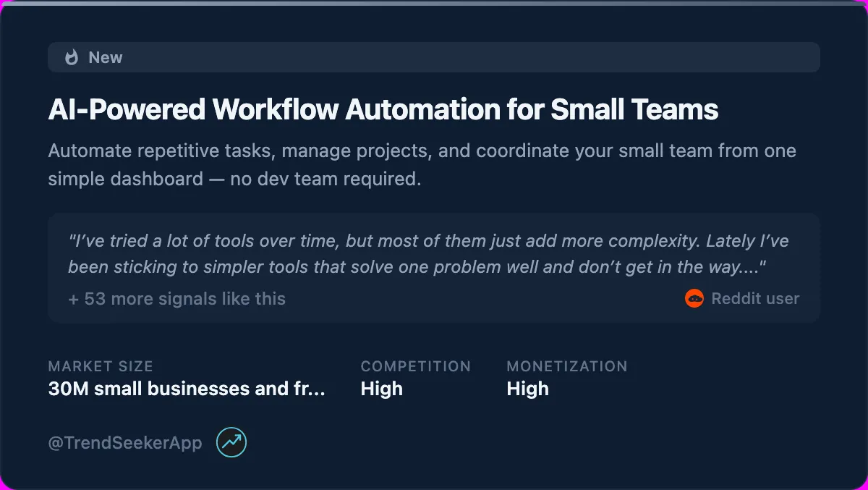Viewport: 868px width, 490px height.
Task: Select the MARKET SIZE section header
Action: click(x=101, y=366)
